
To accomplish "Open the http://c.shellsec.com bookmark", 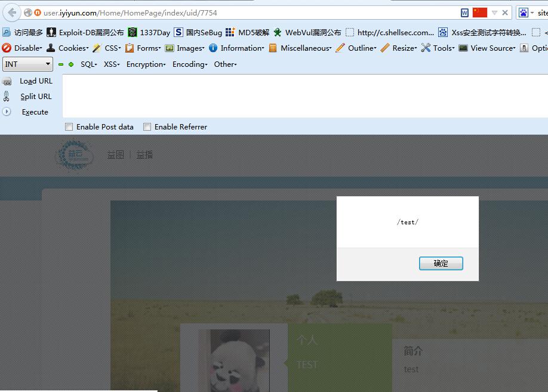I will pos(390,32).
